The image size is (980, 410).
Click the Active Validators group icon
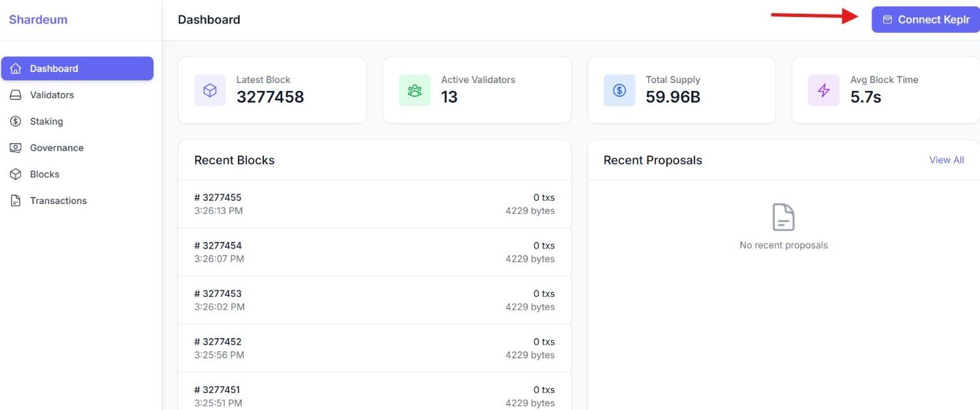point(414,90)
